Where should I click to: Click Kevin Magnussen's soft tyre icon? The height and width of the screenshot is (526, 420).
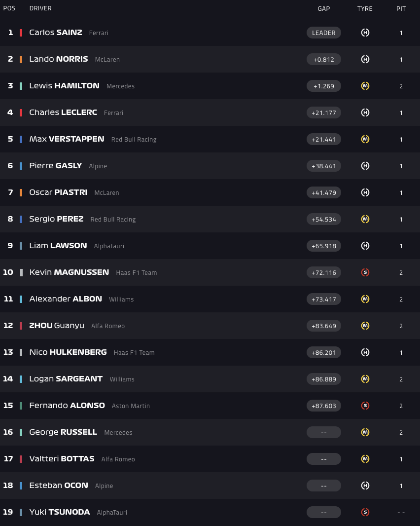(365, 272)
